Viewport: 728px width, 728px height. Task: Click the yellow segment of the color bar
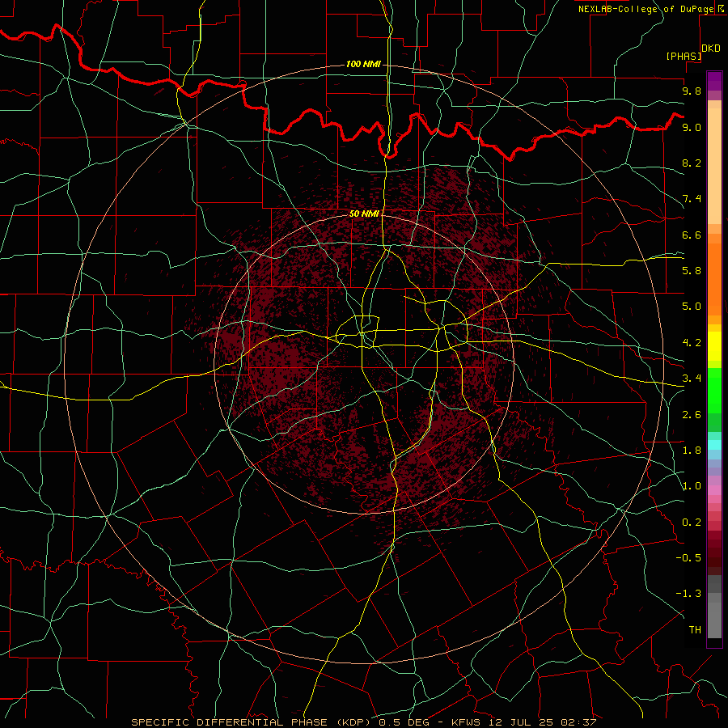(714, 346)
